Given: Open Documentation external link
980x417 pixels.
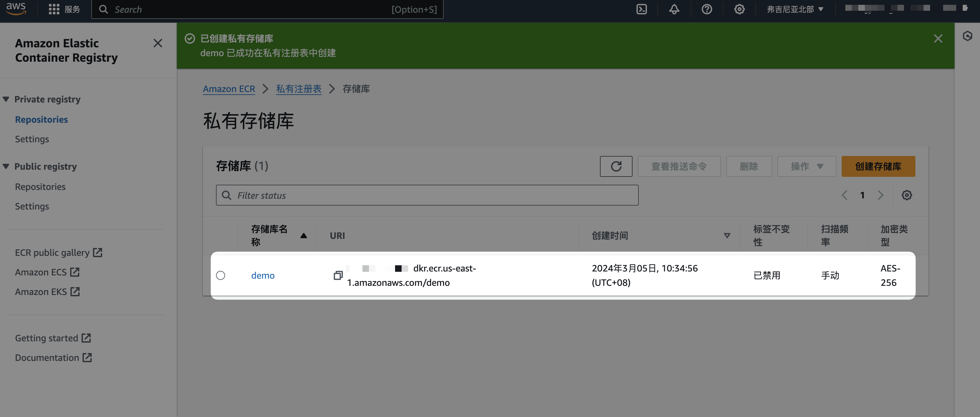Looking at the screenshot, I should [53, 358].
